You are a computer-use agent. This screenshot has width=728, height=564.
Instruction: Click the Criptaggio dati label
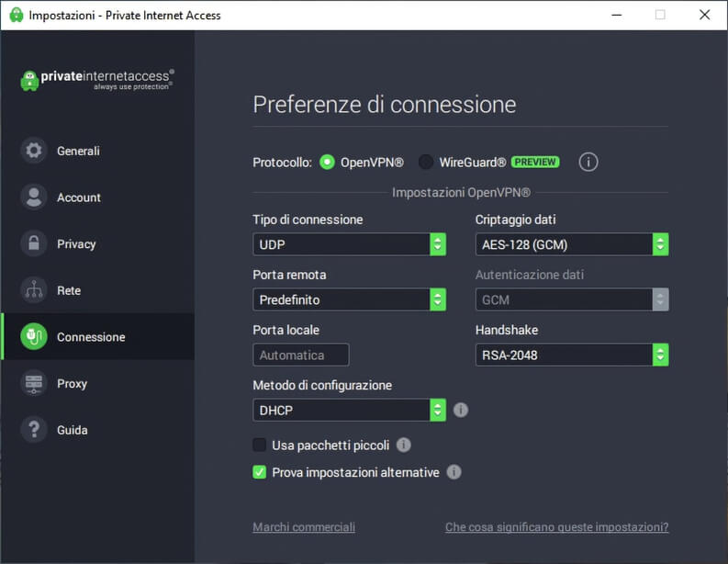pyautogui.click(x=515, y=220)
